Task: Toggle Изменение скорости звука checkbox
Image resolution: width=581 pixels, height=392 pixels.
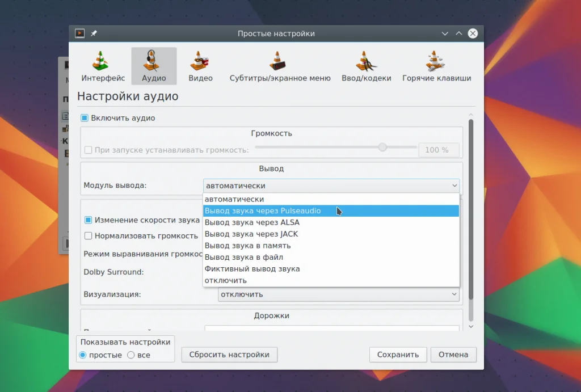Action: (88, 220)
